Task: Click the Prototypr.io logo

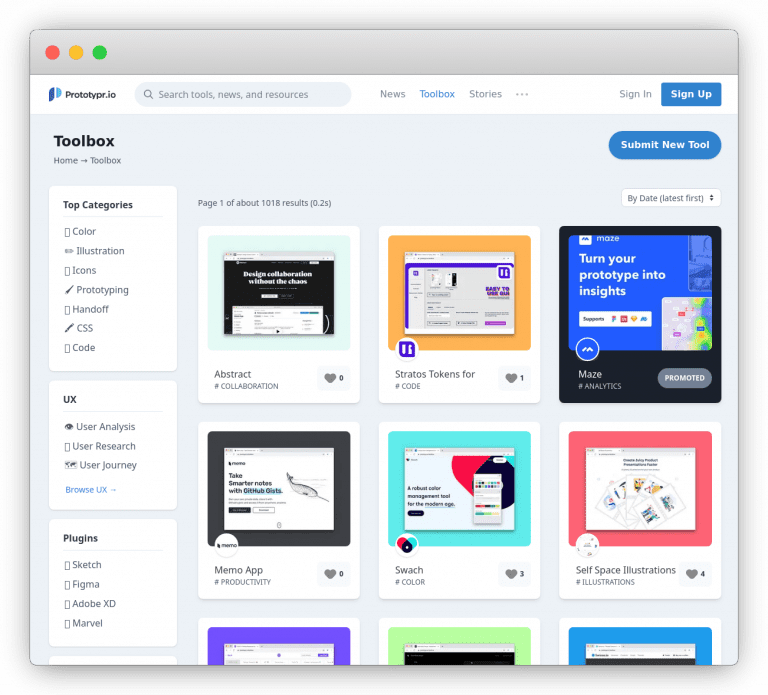Action: point(82,94)
